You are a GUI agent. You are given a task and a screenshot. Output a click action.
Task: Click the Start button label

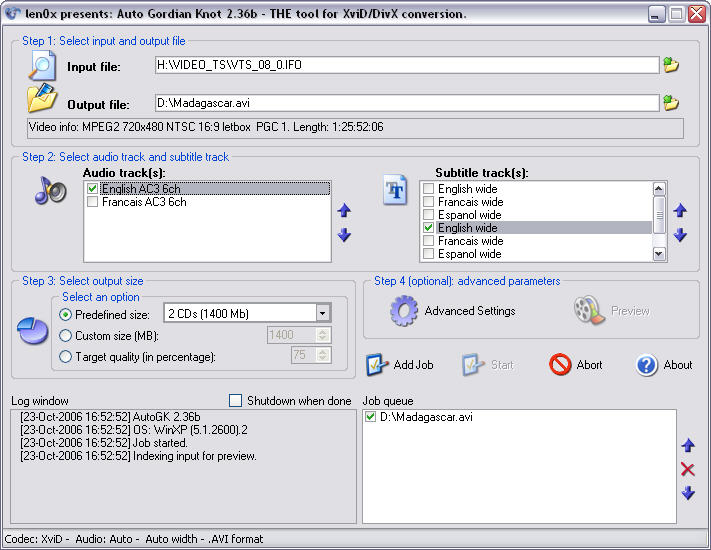click(502, 365)
